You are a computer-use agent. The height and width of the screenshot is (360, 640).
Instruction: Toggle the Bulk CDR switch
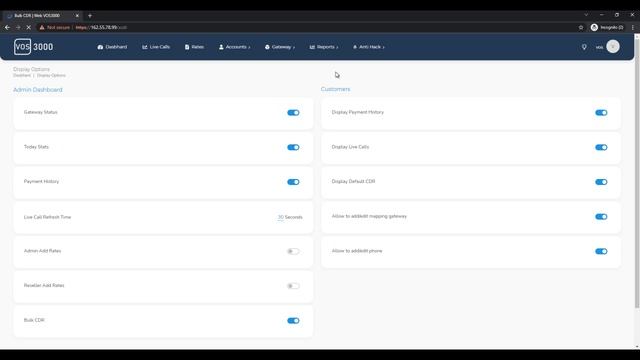[x=293, y=321]
